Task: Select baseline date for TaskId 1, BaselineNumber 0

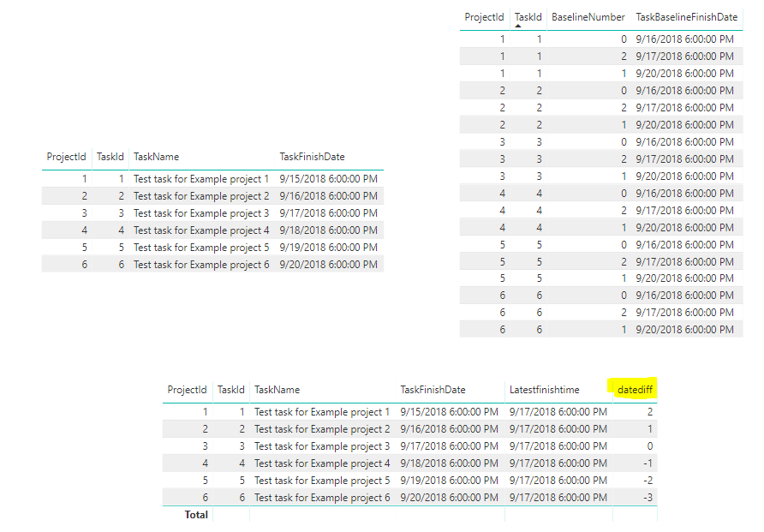Action: point(684,39)
